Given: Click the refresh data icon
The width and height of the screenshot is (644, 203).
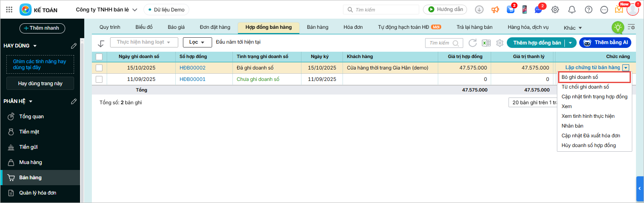Looking at the screenshot, I should pos(473,43).
